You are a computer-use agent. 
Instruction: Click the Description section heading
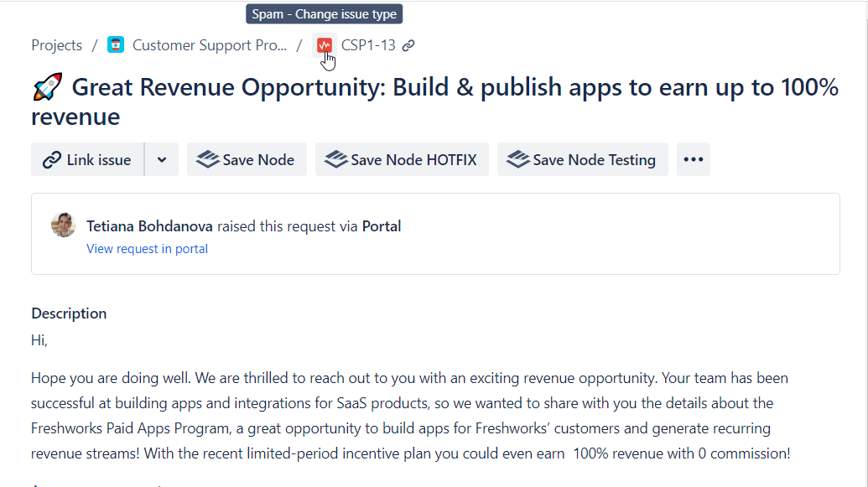pyautogui.click(x=69, y=313)
